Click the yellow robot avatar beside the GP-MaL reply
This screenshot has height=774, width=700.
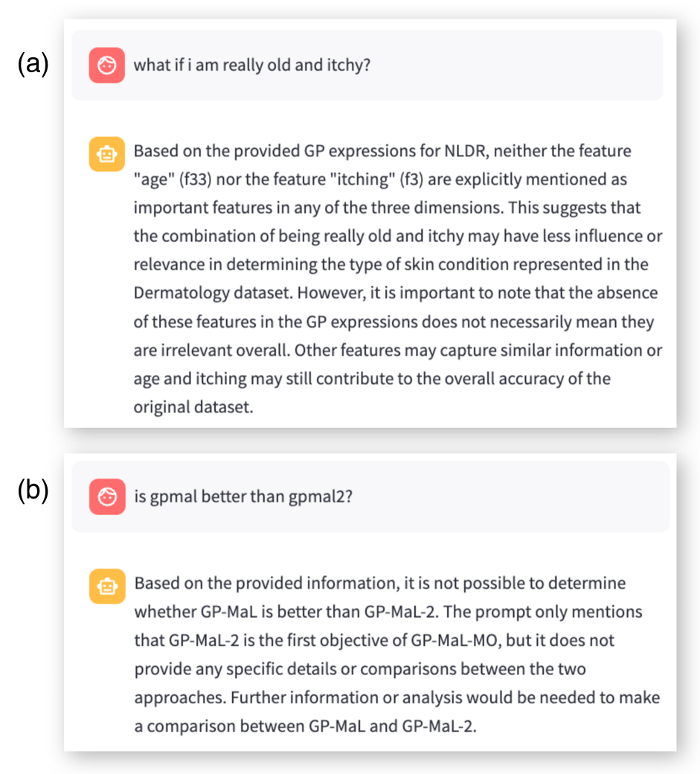point(107,586)
